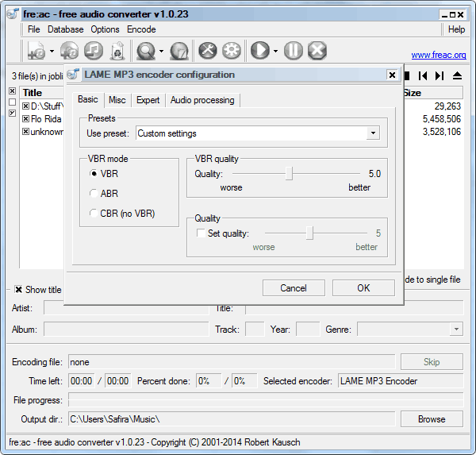Stop encoding X toolbar icon

pyautogui.click(x=317, y=51)
